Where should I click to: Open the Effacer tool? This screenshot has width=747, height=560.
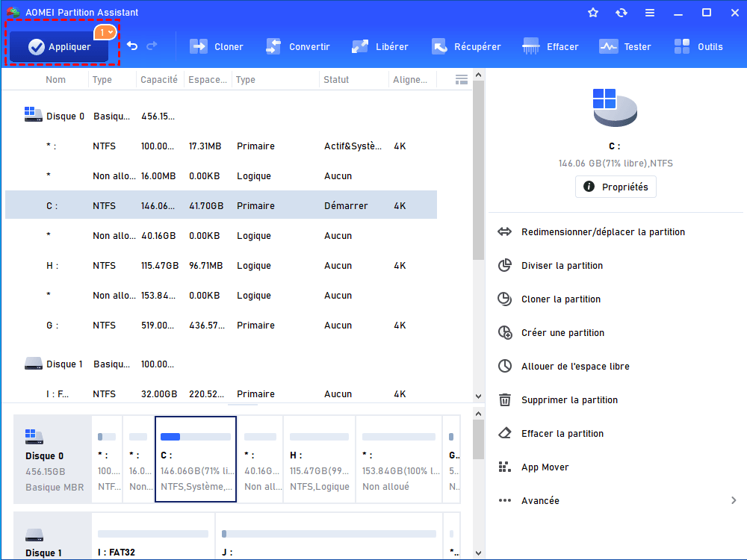[x=551, y=46]
